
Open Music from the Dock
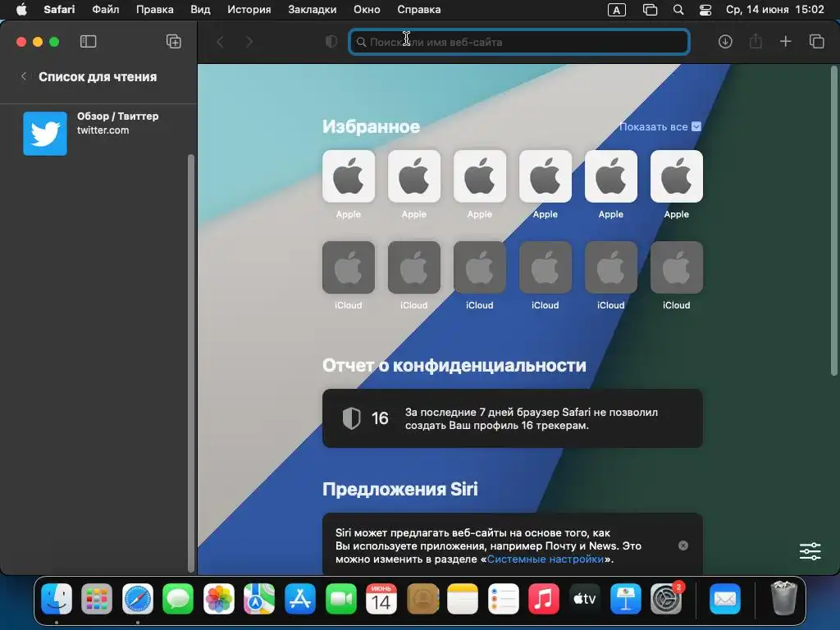[x=544, y=598]
